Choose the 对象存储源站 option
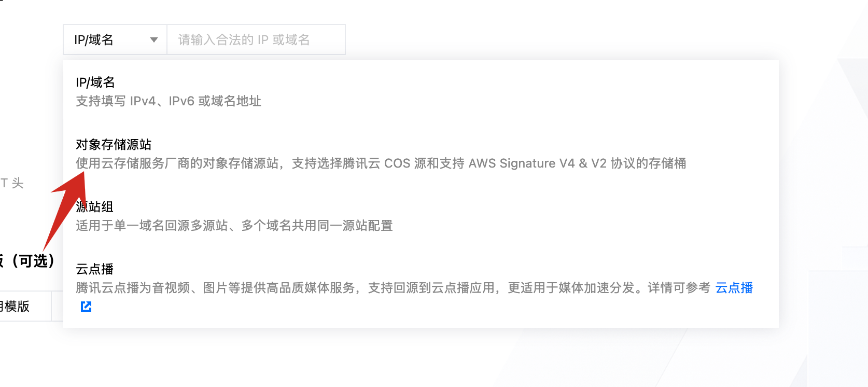This screenshot has height=387, width=868. [114, 145]
